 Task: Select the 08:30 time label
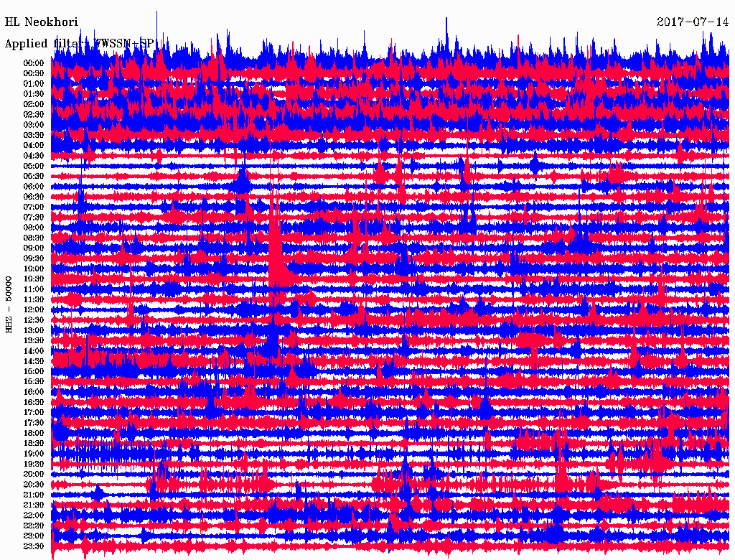click(x=34, y=238)
